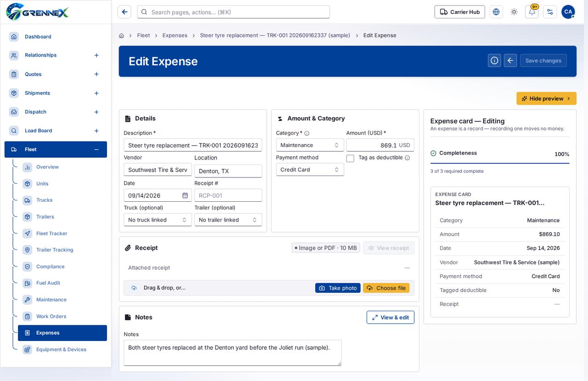
Task: Click the Receipt # input field
Action: coord(228,195)
